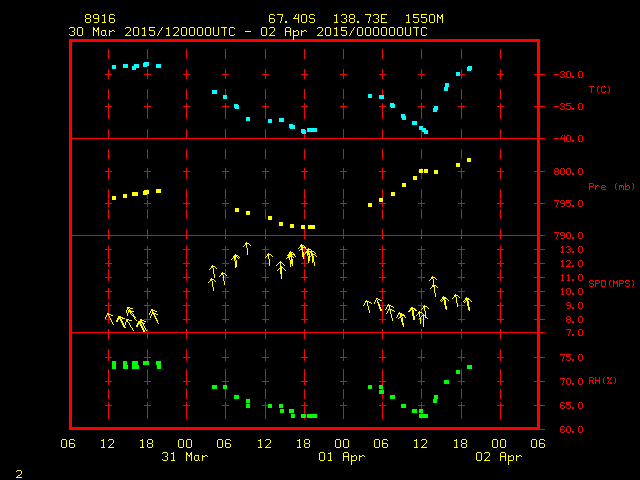The width and height of the screenshot is (640, 480).
Task: Select the '65.0' humidity tick value
Action: coord(572,406)
